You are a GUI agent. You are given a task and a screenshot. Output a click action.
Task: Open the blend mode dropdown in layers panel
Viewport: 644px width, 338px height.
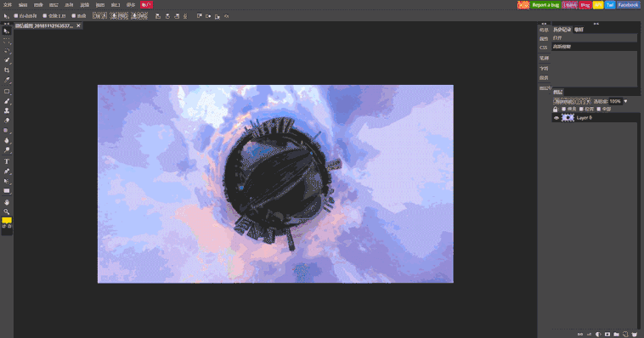pos(572,101)
